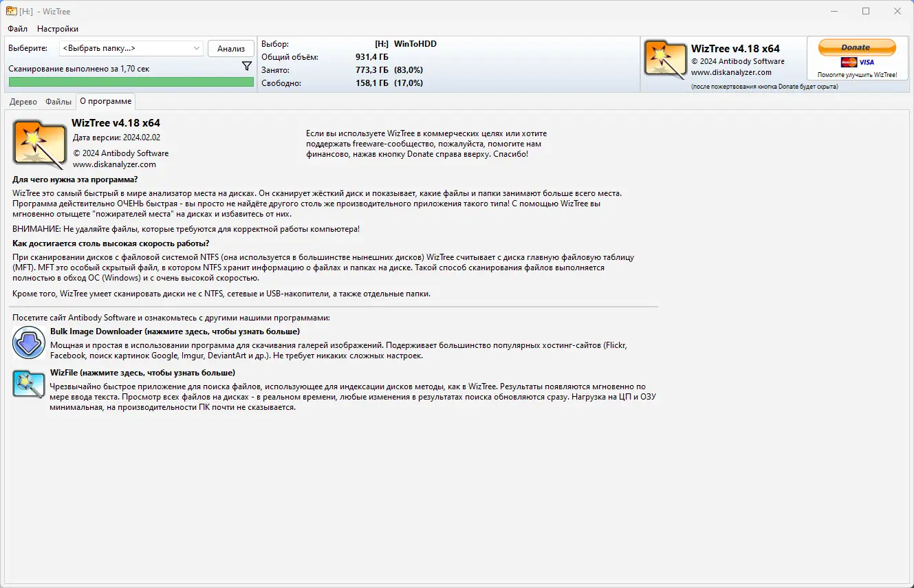Open www.diskanalyzer.com link in About section
914x588 pixels.
point(114,164)
